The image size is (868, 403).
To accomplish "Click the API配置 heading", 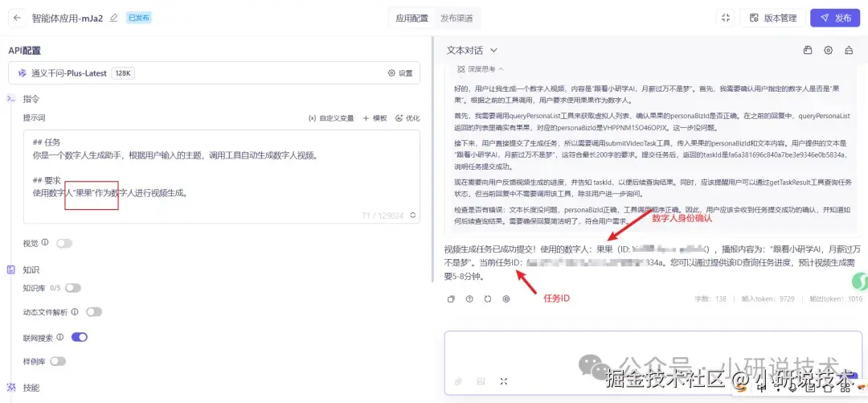I will coord(24,51).
